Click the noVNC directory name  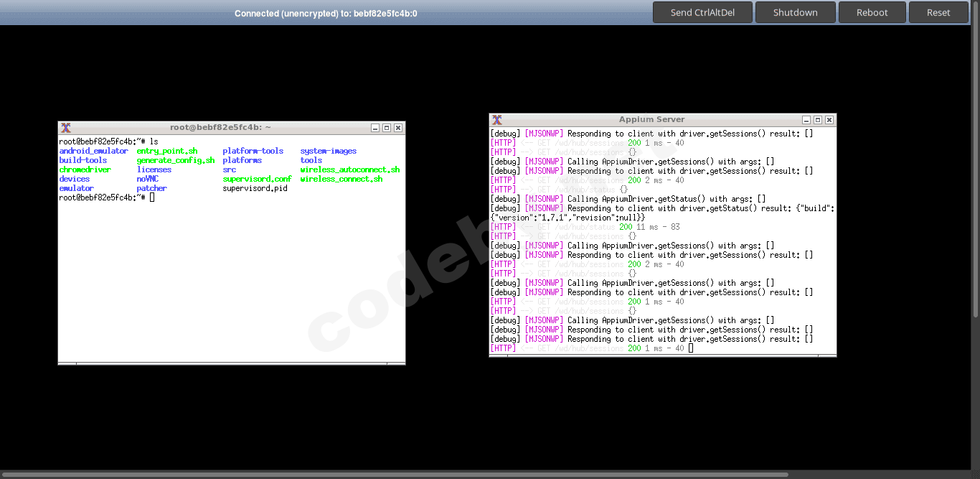click(x=147, y=179)
